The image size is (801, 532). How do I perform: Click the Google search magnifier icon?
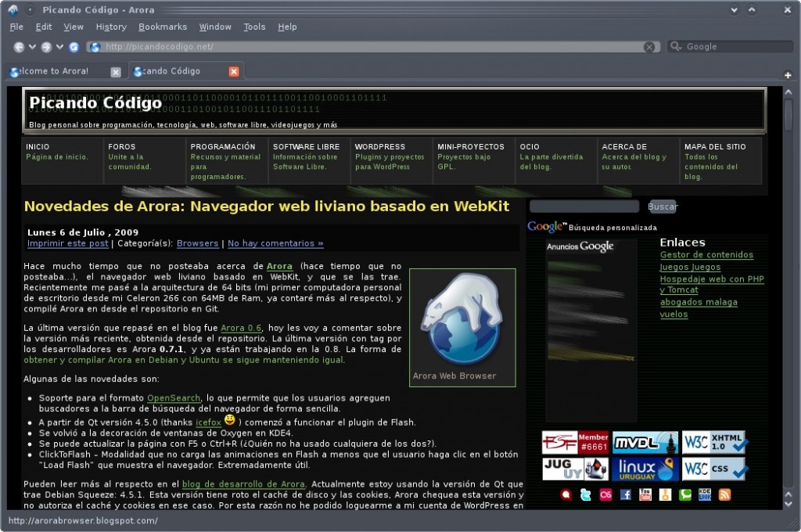pos(674,46)
